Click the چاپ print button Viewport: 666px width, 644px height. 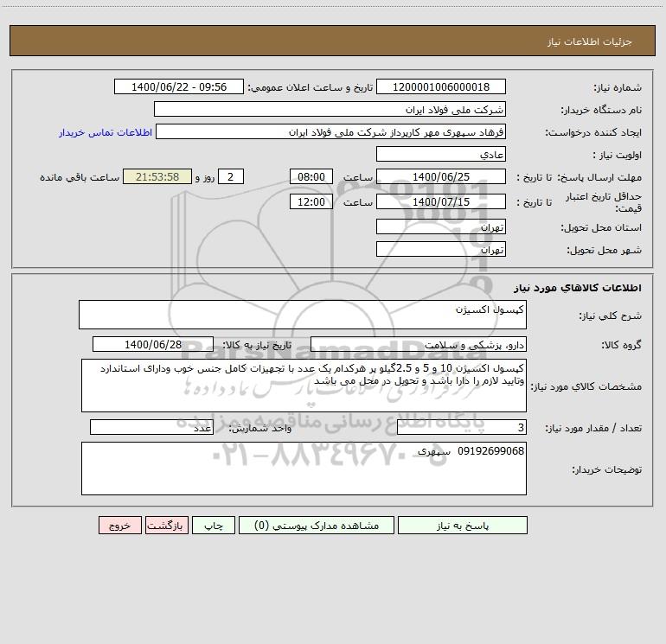[x=214, y=525]
